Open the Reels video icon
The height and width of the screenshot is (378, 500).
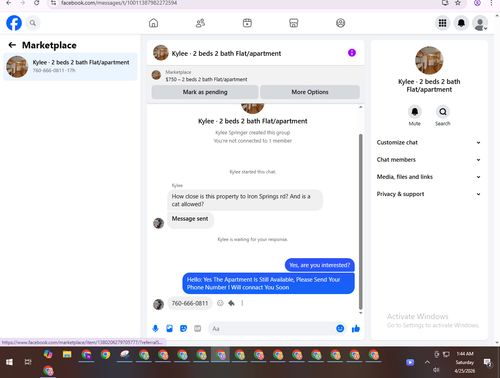click(247, 23)
